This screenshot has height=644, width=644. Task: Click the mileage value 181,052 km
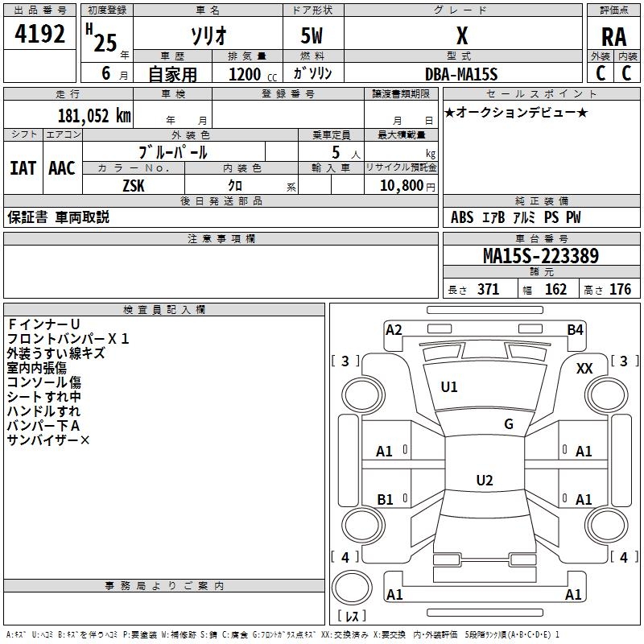(x=94, y=115)
